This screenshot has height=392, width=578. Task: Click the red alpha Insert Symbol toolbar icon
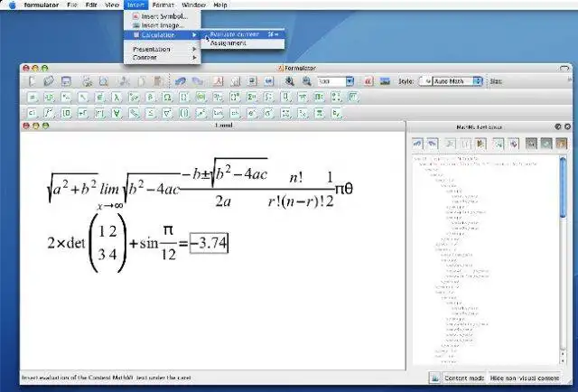368,81
